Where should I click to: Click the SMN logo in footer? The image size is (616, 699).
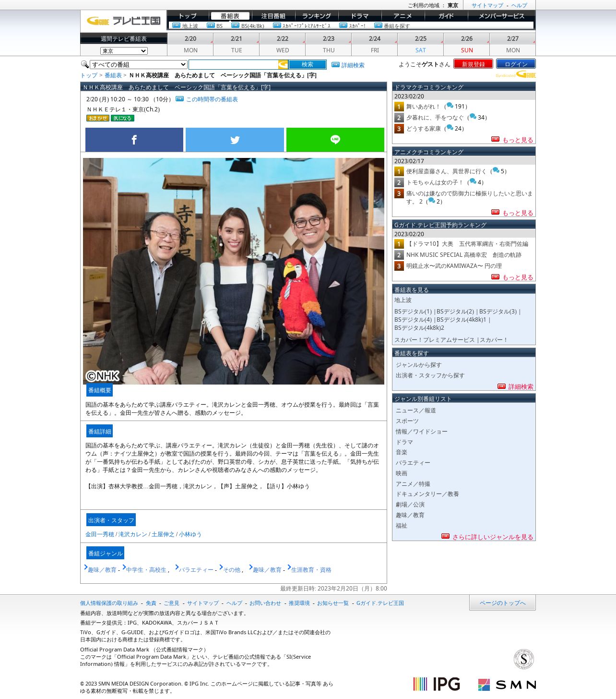507,685
